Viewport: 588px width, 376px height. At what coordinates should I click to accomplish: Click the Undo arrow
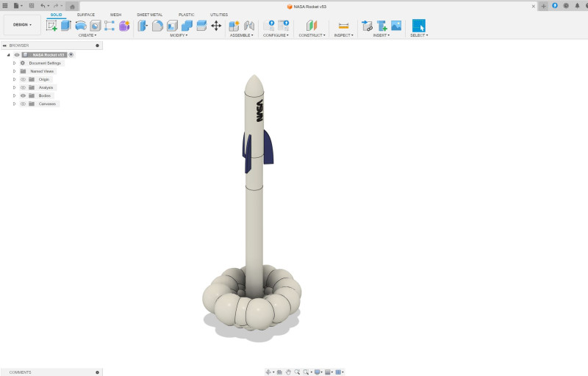pos(43,6)
